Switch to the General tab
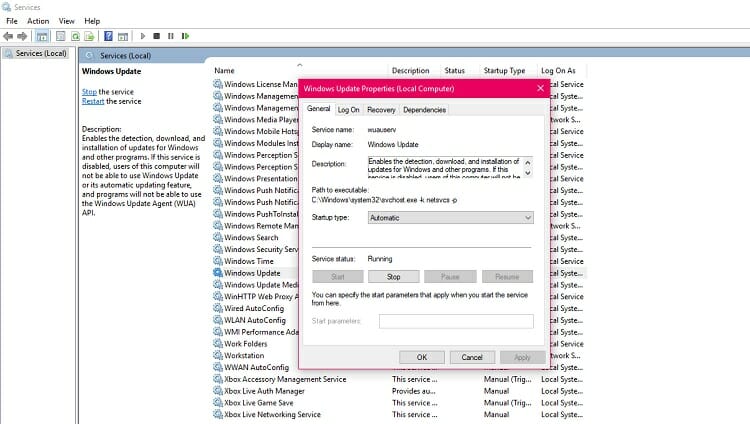Viewport: 750px width, 424px height. (319, 109)
